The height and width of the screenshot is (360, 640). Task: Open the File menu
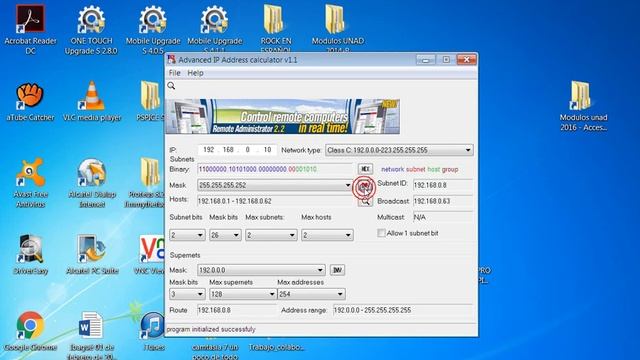click(x=174, y=73)
